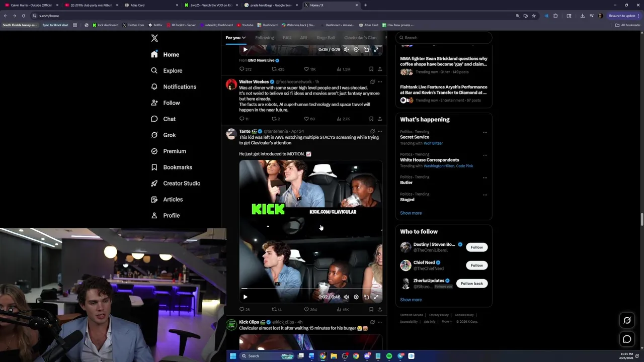The height and width of the screenshot is (362, 644).
Task: Open the Articles page
Action: [167, 199]
